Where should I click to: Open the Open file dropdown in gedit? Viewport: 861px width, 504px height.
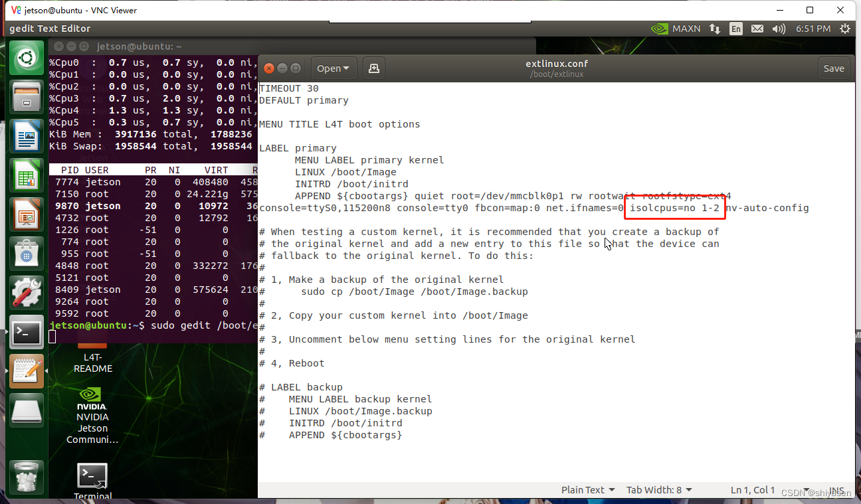pyautogui.click(x=334, y=68)
